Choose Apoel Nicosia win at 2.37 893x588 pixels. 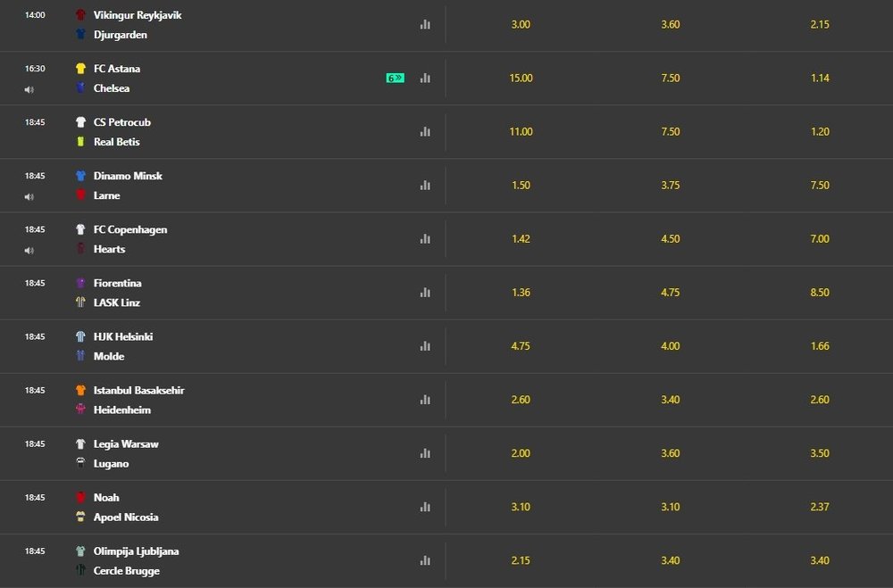[x=820, y=507]
